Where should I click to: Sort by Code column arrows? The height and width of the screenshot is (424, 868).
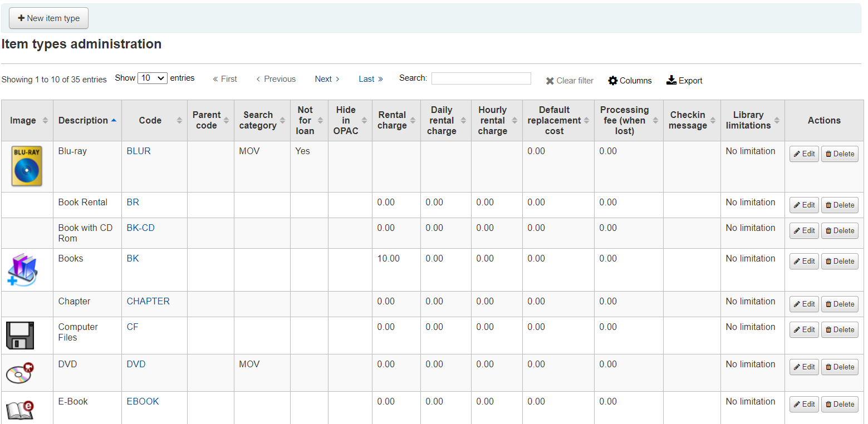(x=179, y=121)
